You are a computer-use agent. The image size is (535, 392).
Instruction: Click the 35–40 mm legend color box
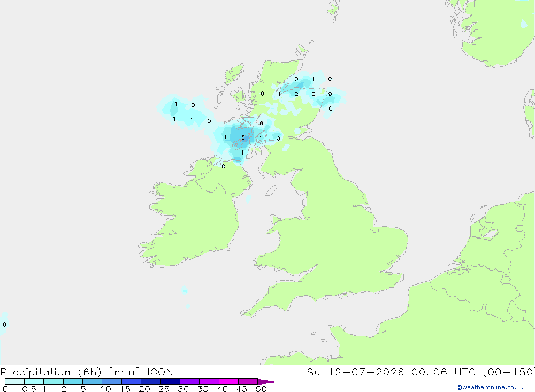(209, 381)
